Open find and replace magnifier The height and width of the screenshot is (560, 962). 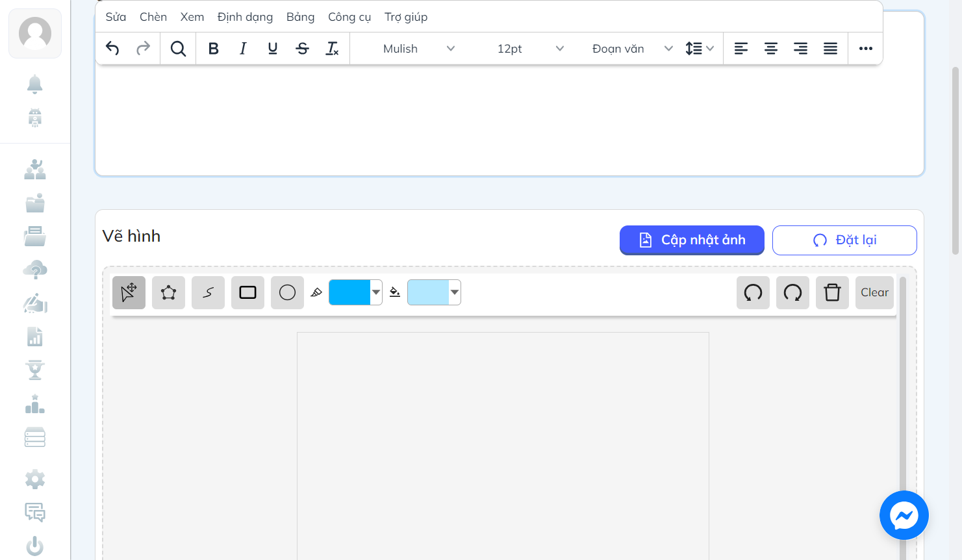click(x=178, y=49)
